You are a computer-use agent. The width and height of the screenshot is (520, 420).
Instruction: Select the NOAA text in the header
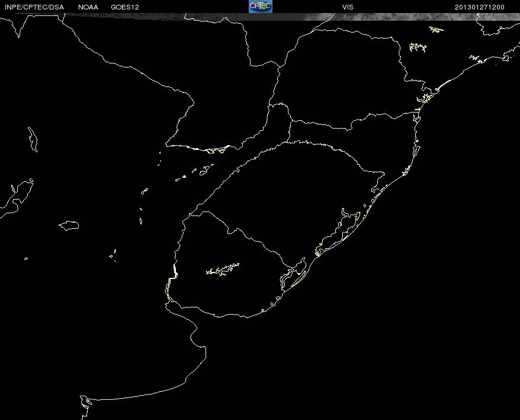point(88,7)
